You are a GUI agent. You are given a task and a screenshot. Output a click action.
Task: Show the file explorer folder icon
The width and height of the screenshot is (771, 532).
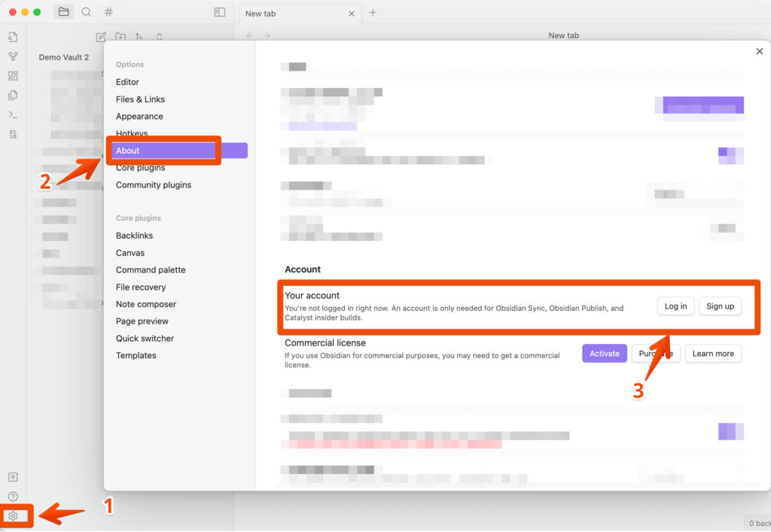tap(63, 12)
